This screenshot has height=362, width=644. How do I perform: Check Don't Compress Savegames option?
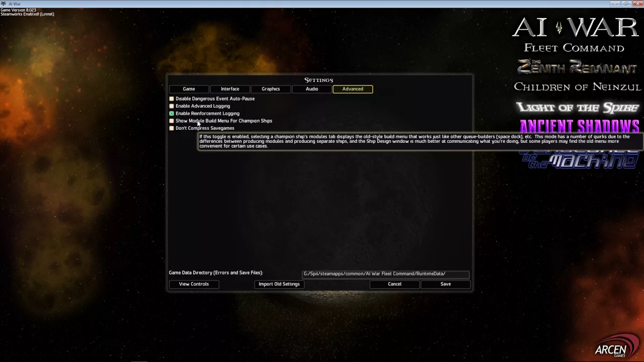[172, 128]
